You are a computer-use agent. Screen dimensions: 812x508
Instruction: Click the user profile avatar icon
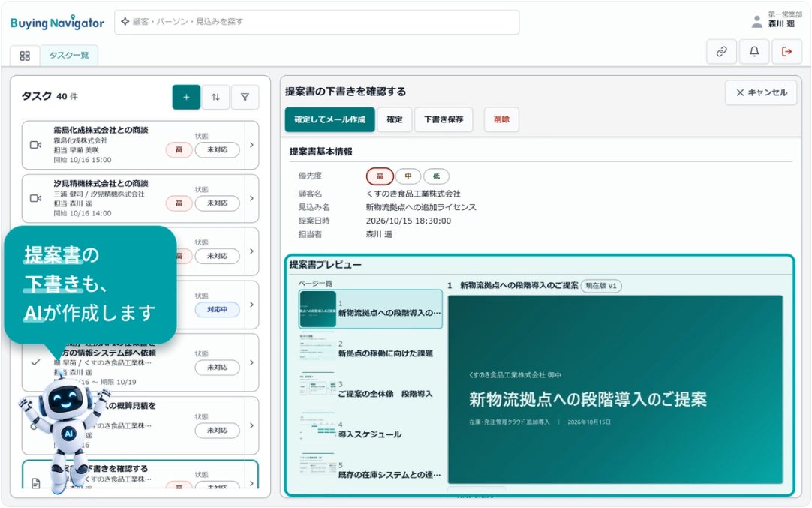tap(756, 21)
